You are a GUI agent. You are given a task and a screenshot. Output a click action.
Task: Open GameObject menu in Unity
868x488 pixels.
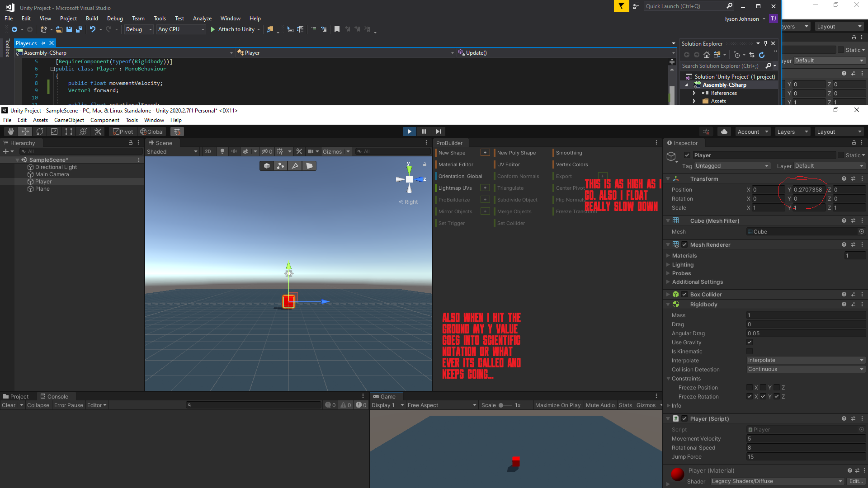[69, 120]
